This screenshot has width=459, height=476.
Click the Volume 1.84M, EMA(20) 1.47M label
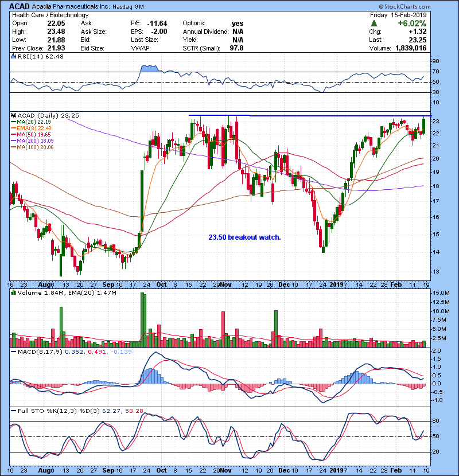pyautogui.click(x=67, y=292)
